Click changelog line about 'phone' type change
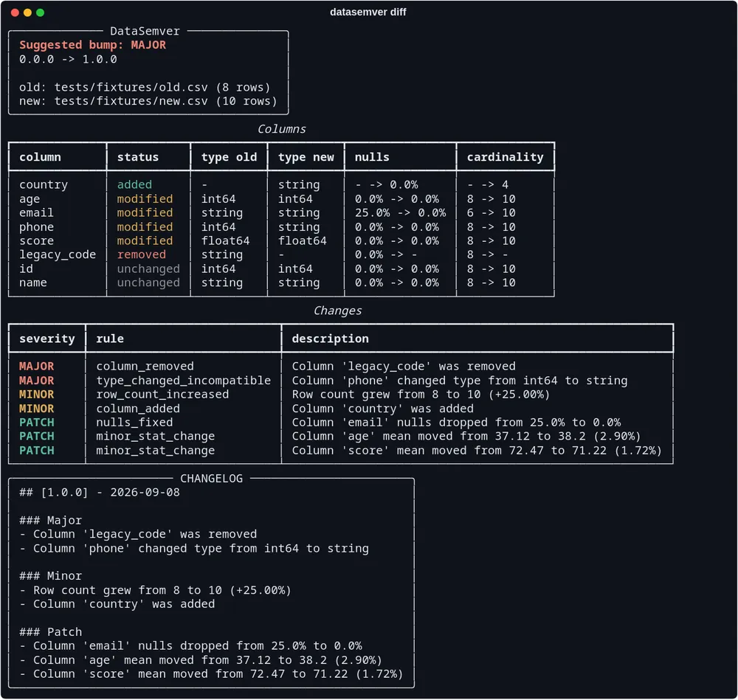This screenshot has height=700, width=738. [194, 549]
